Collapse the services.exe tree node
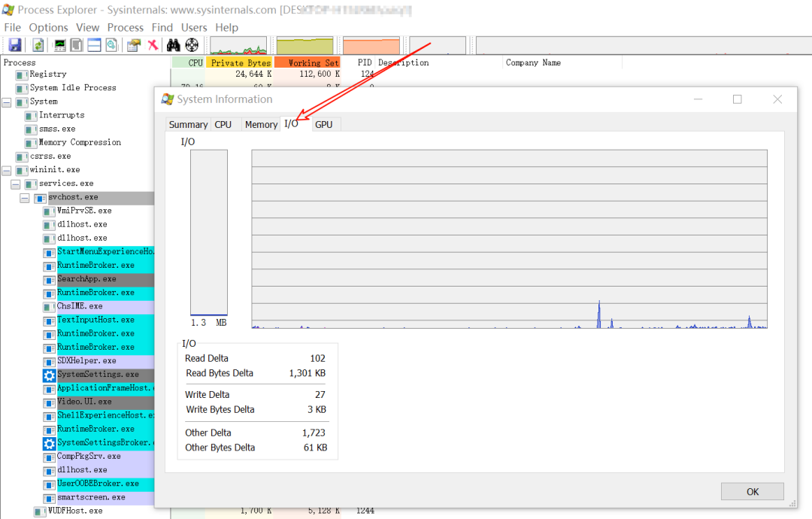 16,184
